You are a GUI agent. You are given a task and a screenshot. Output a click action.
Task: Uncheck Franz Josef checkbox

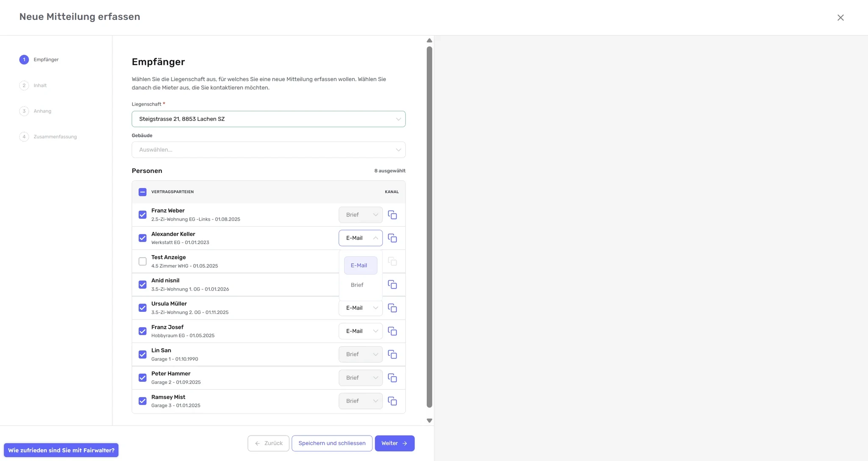tap(142, 331)
